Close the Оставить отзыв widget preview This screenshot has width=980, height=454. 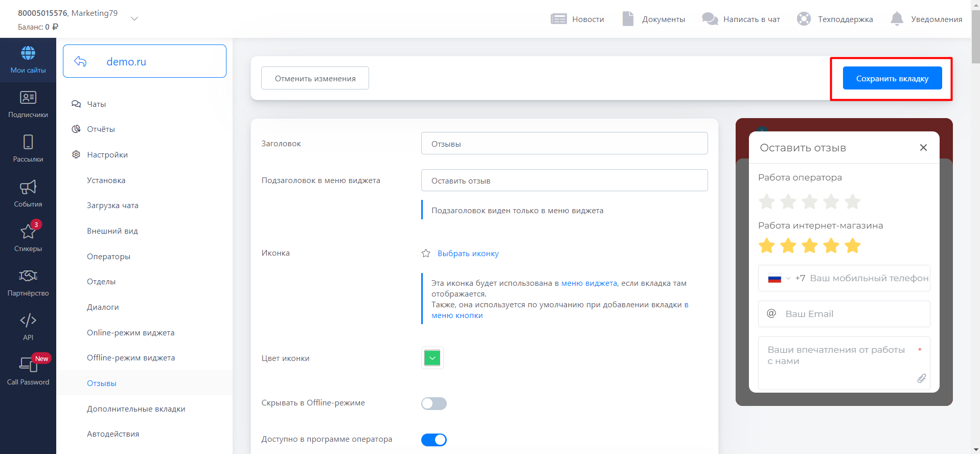[x=923, y=148]
